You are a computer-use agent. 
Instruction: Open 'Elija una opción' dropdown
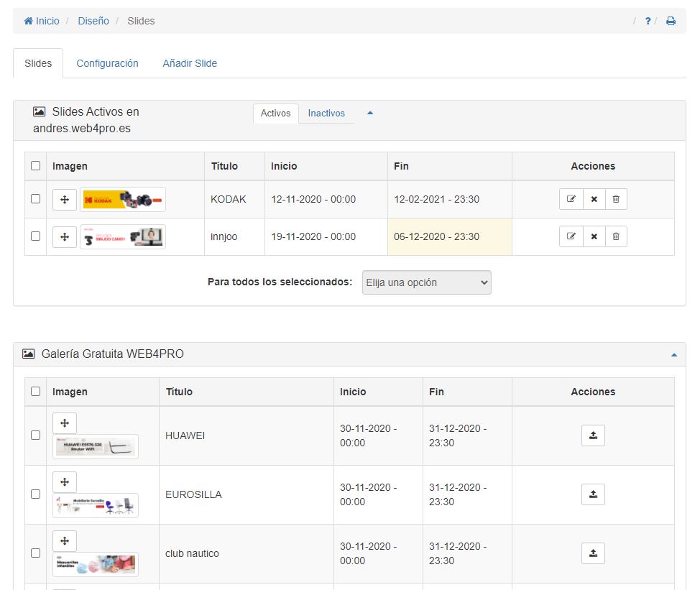(427, 282)
